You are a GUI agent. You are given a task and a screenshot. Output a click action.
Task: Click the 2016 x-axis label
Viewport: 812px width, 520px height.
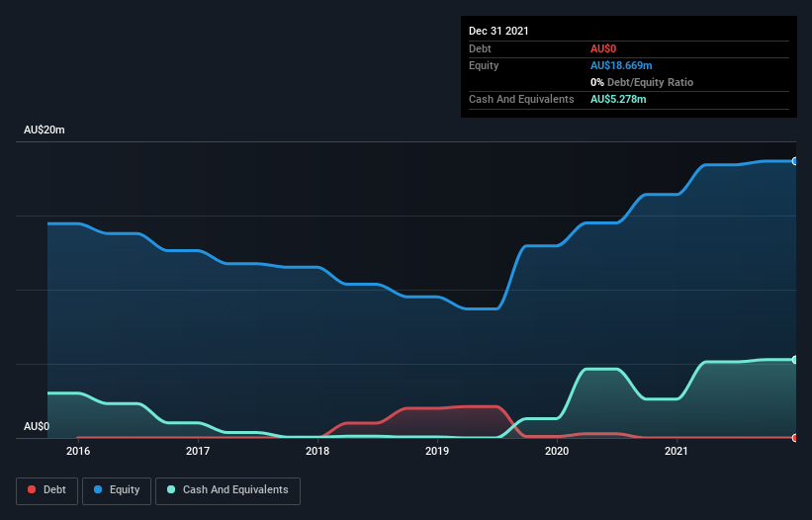pyautogui.click(x=78, y=451)
